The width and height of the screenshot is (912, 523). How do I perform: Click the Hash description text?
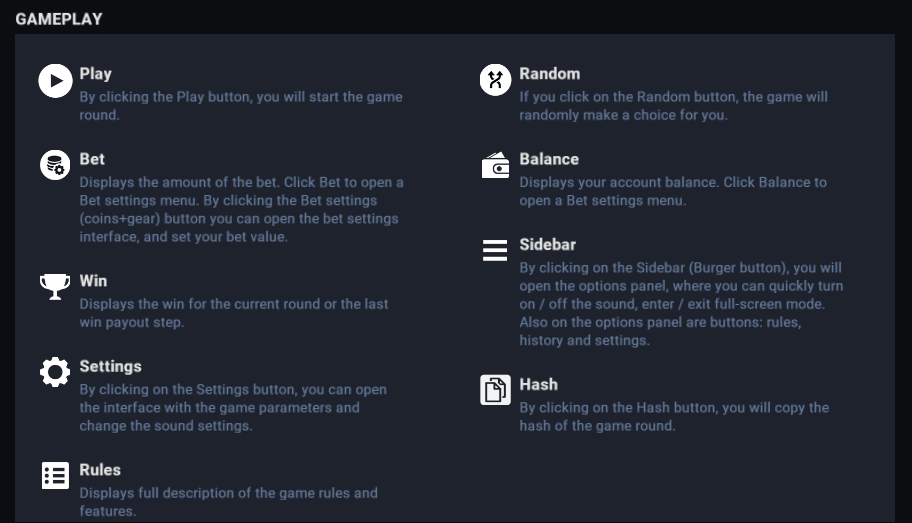tap(674, 416)
